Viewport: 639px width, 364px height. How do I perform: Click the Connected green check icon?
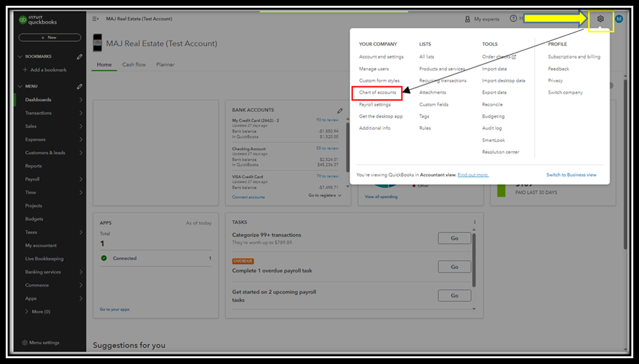coord(104,258)
